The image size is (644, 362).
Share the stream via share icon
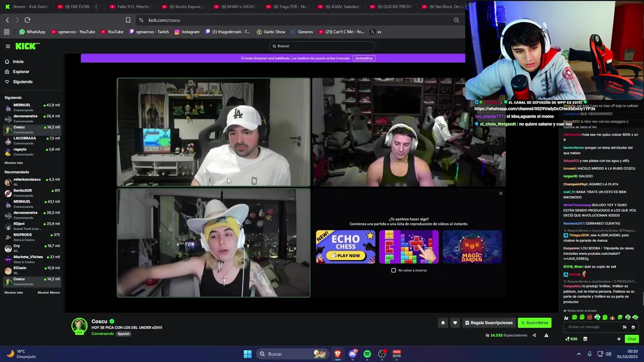(534, 335)
